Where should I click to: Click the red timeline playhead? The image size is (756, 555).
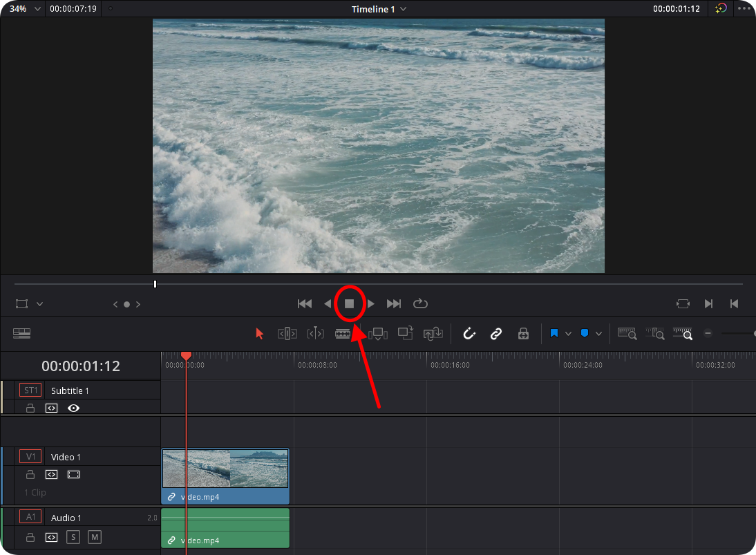click(186, 355)
